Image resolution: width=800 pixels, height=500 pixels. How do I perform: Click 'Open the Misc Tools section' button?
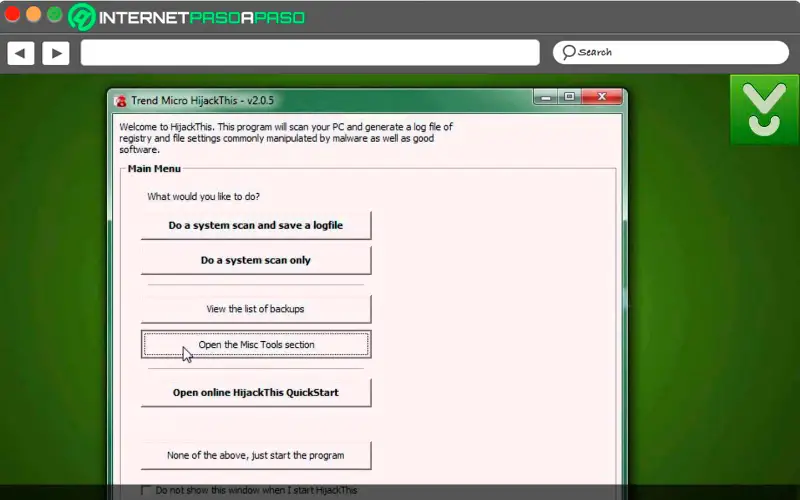256,344
